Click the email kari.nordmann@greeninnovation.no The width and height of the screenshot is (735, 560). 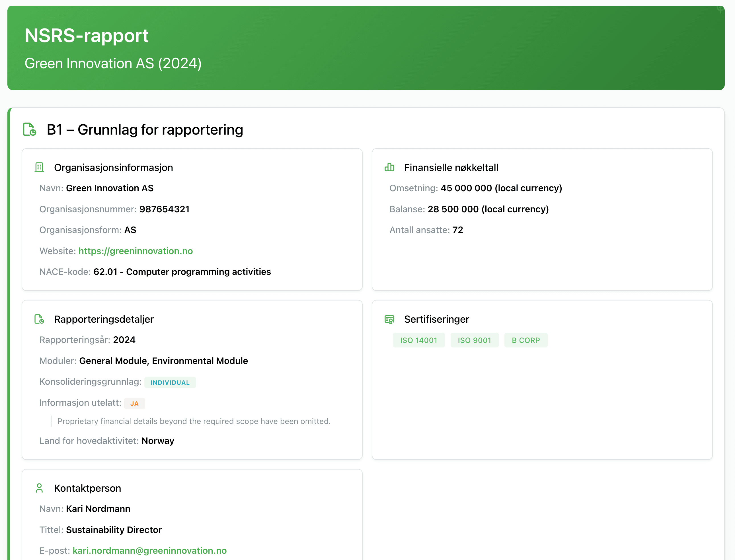point(149,550)
